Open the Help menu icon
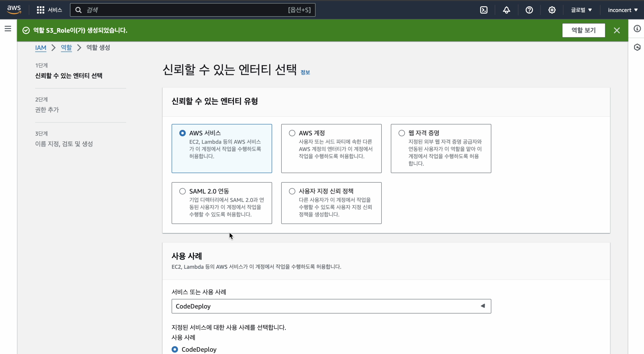The height and width of the screenshot is (354, 644). tap(529, 10)
